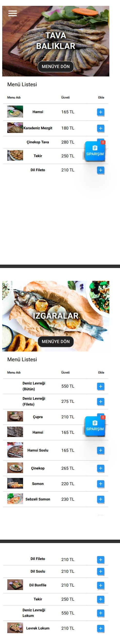Add Deniz Levreği (Bütün) to order
The width and height of the screenshot is (120, 644).
coord(100,386)
